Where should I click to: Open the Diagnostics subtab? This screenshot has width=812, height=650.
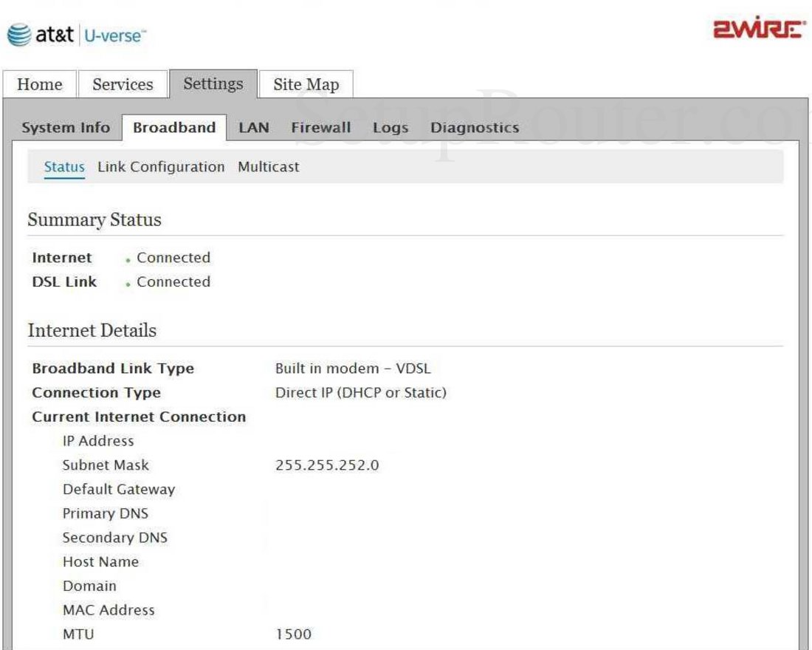coord(475,127)
